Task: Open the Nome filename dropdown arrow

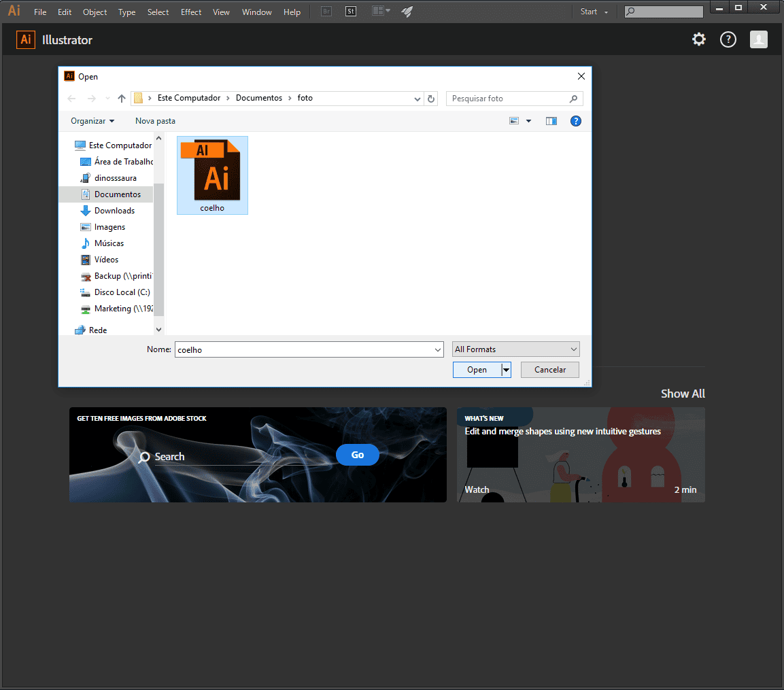Action: coord(438,350)
